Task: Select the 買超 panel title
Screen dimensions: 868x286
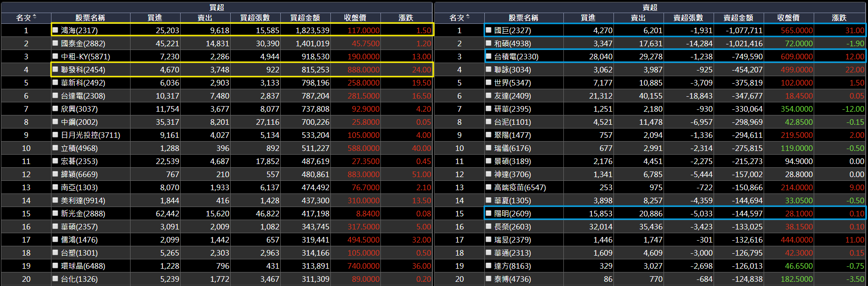Action: click(217, 7)
